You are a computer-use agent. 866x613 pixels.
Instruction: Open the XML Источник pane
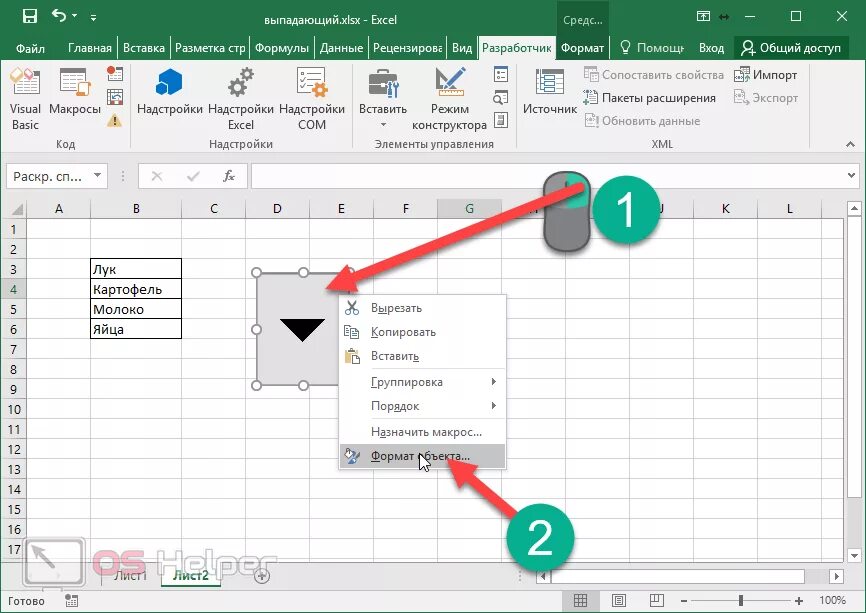(x=550, y=92)
